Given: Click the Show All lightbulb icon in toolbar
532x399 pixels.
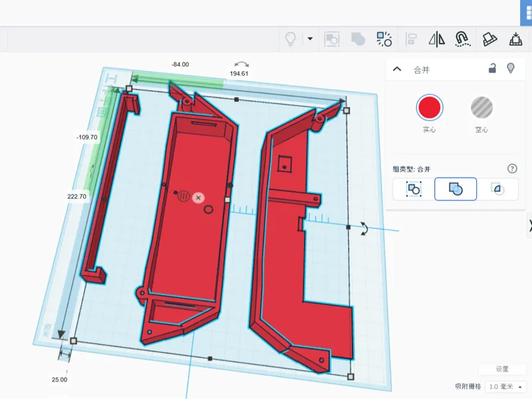Looking at the screenshot, I should coord(291,39).
